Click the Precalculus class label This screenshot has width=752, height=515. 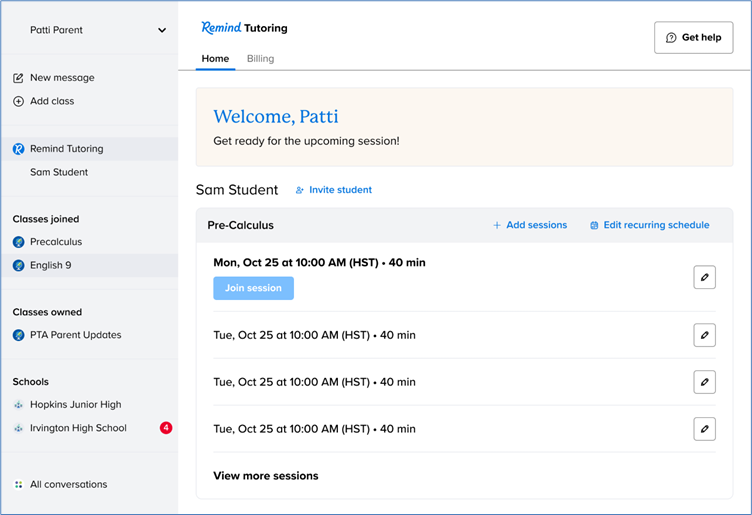(x=56, y=242)
